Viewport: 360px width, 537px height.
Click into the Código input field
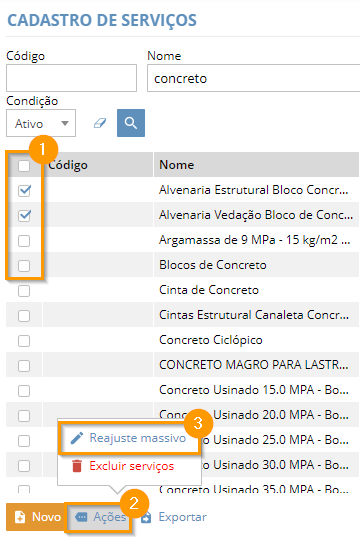click(71, 78)
